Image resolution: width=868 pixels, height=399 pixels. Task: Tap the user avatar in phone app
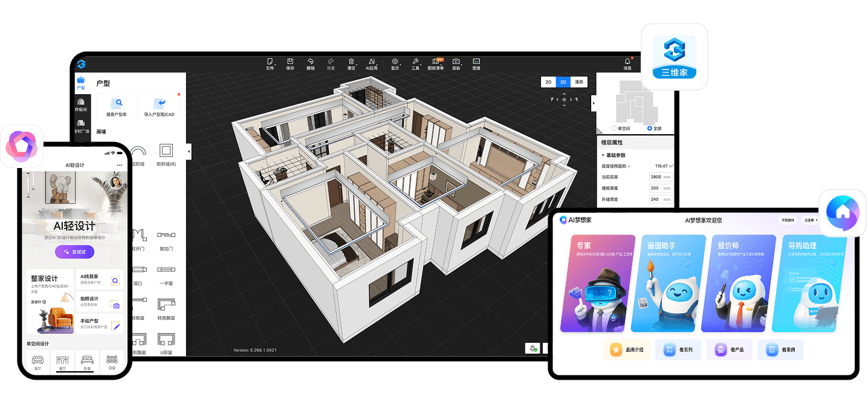click(x=117, y=181)
